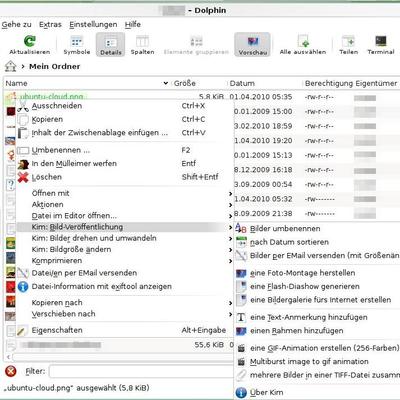Select nach Datum sortieren
The height and width of the screenshot is (400, 400).
point(318,242)
